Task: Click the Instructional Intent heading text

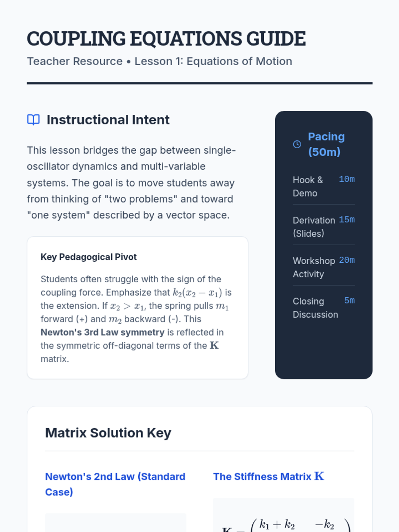Action: 108,120
